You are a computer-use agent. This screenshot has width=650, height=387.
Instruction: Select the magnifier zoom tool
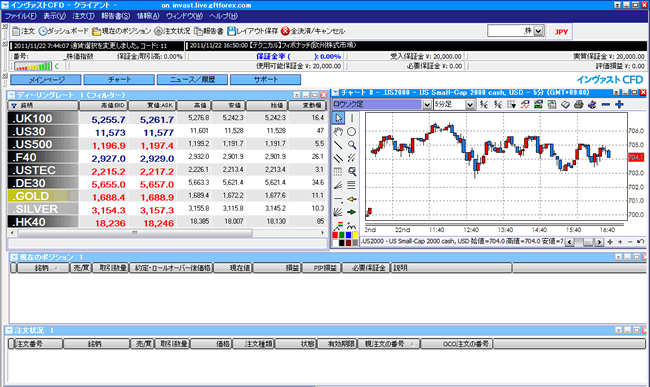tap(352, 145)
